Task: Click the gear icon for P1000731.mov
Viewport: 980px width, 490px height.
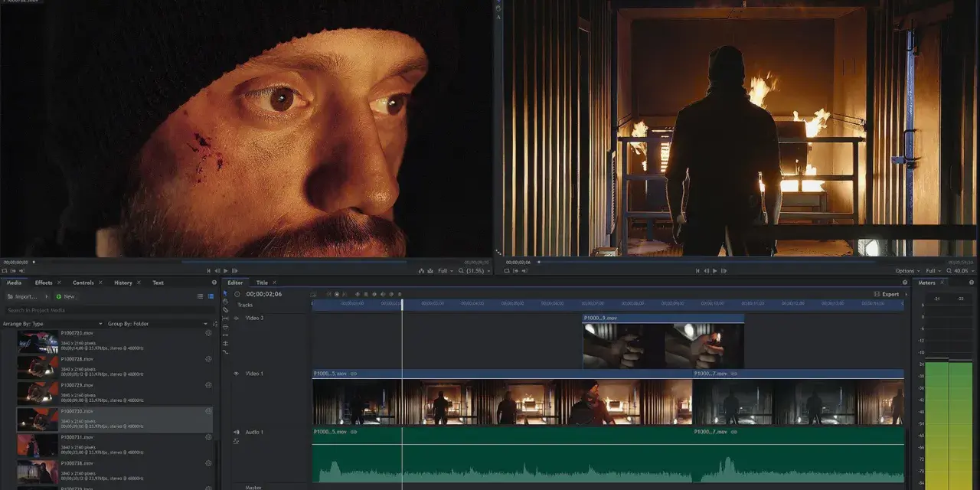Action: 208,437
